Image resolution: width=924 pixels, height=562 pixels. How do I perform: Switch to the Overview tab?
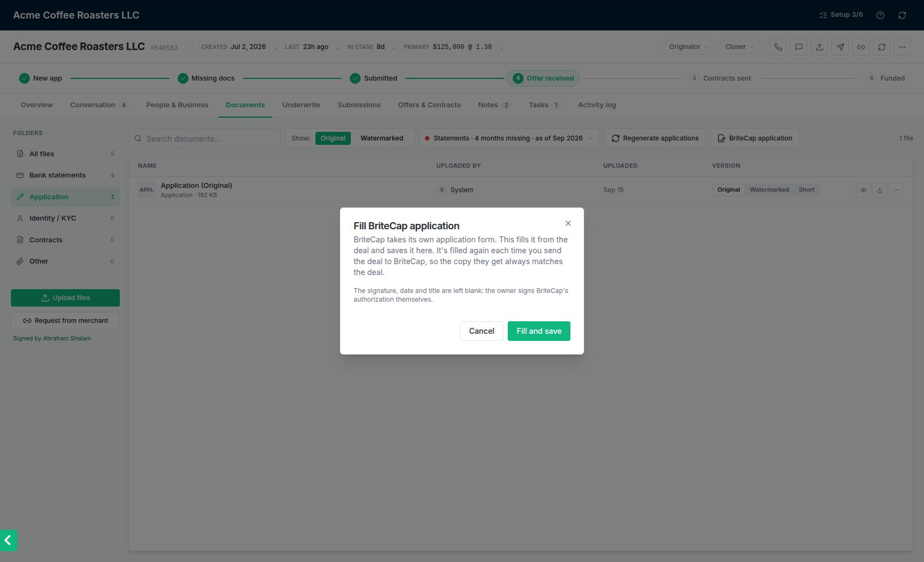[37, 105]
